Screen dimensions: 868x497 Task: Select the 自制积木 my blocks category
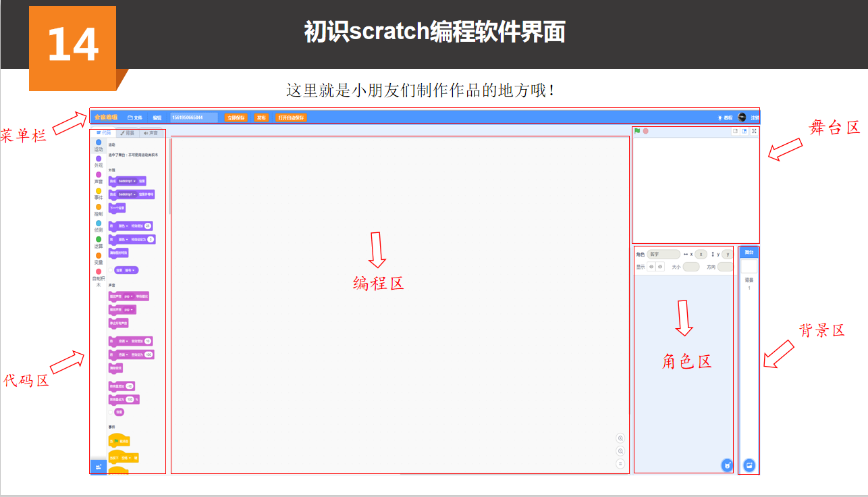(99, 278)
